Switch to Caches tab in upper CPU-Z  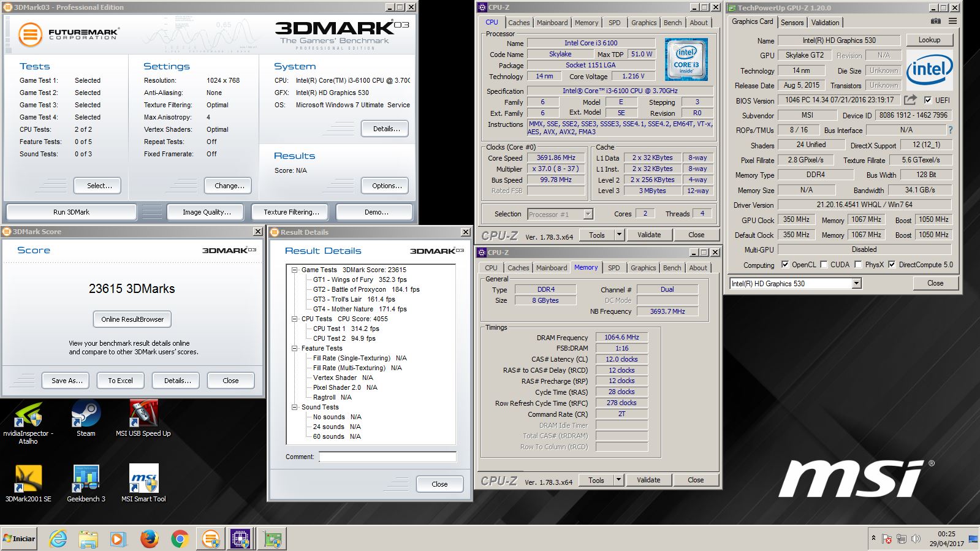518,23
